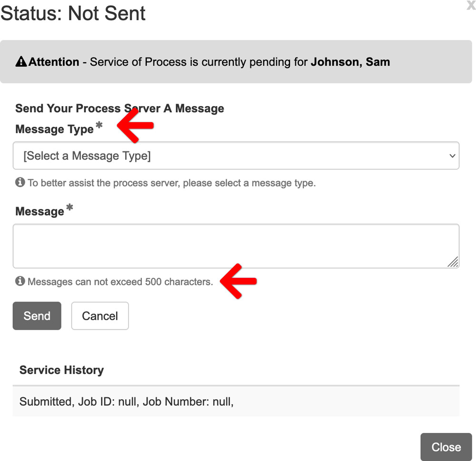Image resolution: width=476 pixels, height=461 pixels.
Task: Click the red arrow pointing at Message Type
Action: pyautogui.click(x=136, y=126)
